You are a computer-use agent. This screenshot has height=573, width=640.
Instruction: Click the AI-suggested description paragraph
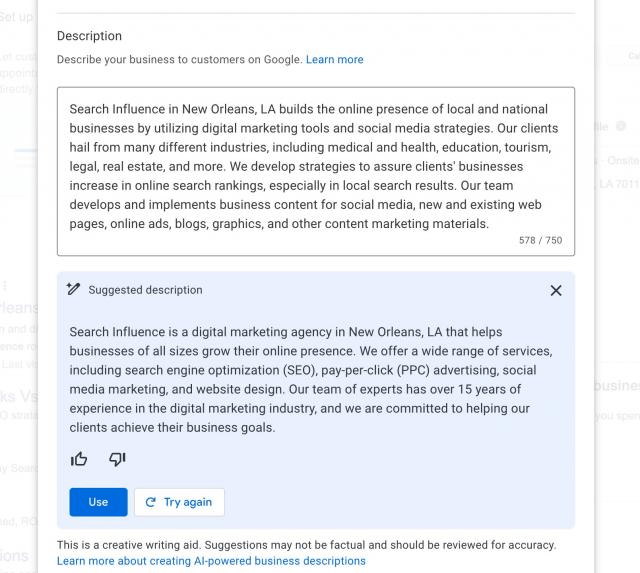pyautogui.click(x=310, y=379)
